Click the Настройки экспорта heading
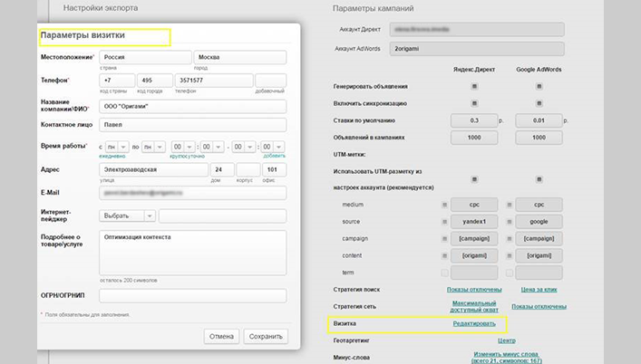This screenshot has width=641, height=364. [x=101, y=8]
